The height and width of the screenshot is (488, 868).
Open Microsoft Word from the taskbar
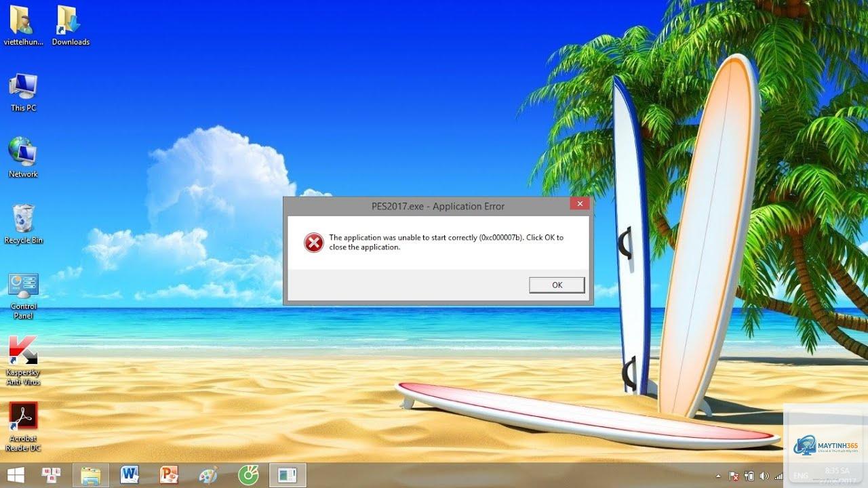coord(130,475)
